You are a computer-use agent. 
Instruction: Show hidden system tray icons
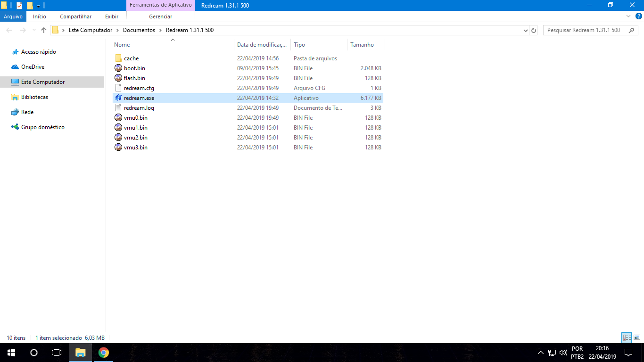click(x=541, y=353)
